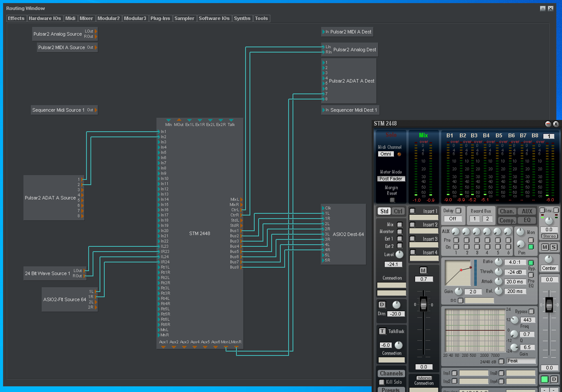Open the Delay Off dropdown
Viewport: 562px width, 392px height.
click(453, 219)
